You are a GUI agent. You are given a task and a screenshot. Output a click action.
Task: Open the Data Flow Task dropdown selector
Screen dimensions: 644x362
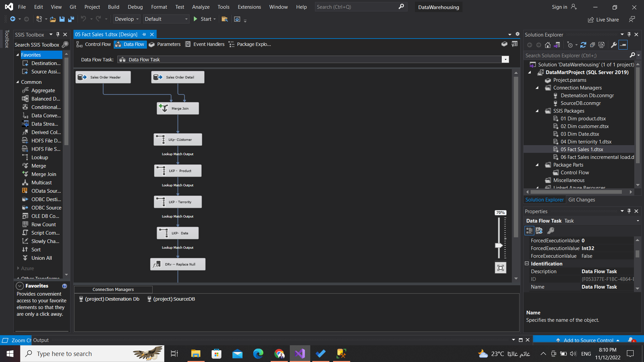pyautogui.click(x=505, y=59)
